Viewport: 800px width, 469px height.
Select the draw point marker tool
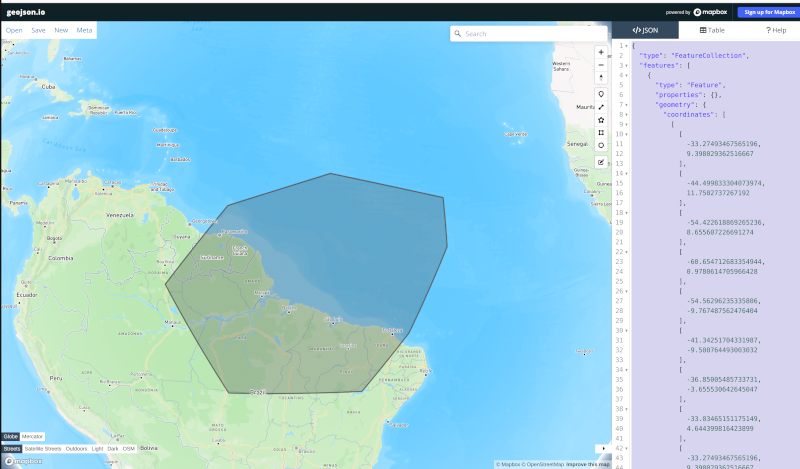601,94
